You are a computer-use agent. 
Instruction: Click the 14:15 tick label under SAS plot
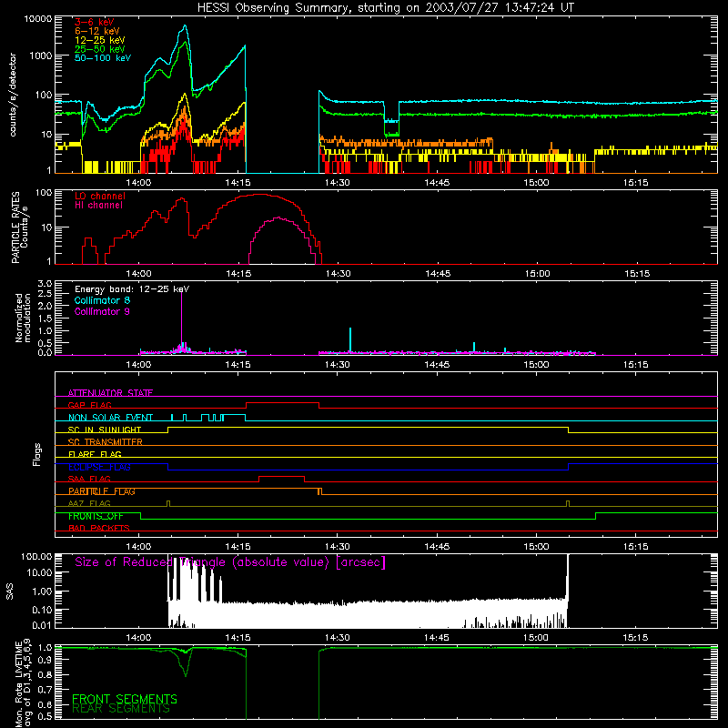(x=238, y=638)
